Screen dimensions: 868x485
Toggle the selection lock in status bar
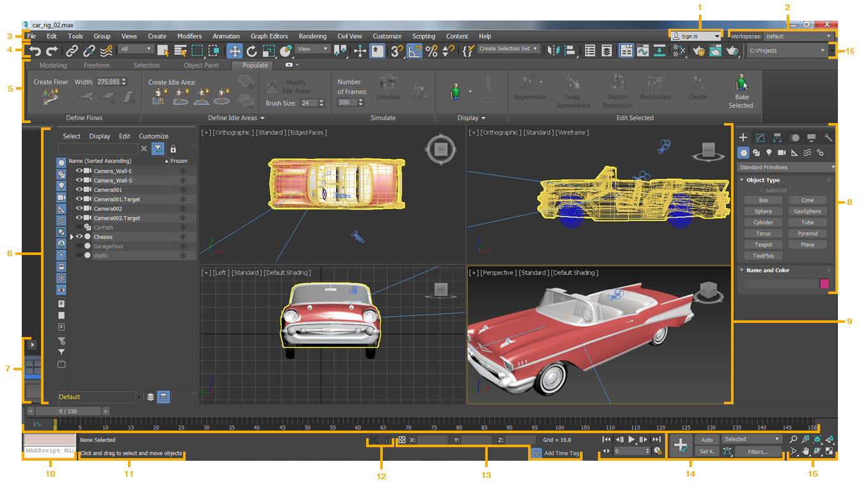point(387,440)
